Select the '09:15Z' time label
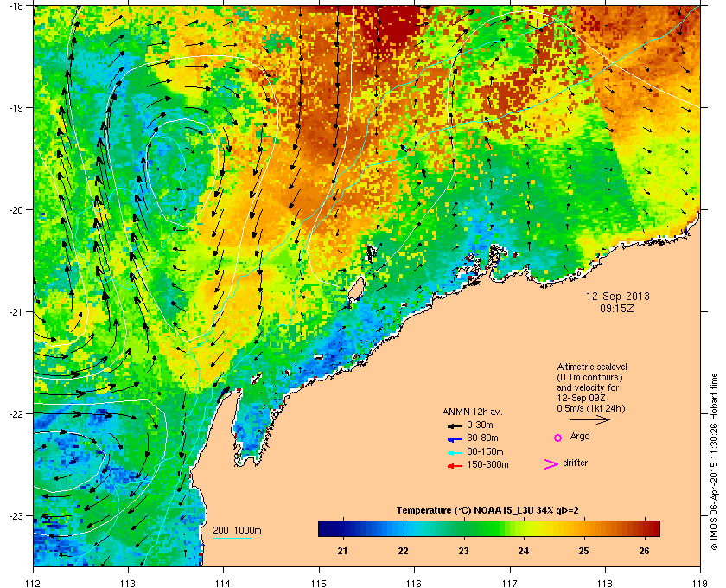Image resolution: width=726 pixels, height=588 pixels. (x=617, y=308)
